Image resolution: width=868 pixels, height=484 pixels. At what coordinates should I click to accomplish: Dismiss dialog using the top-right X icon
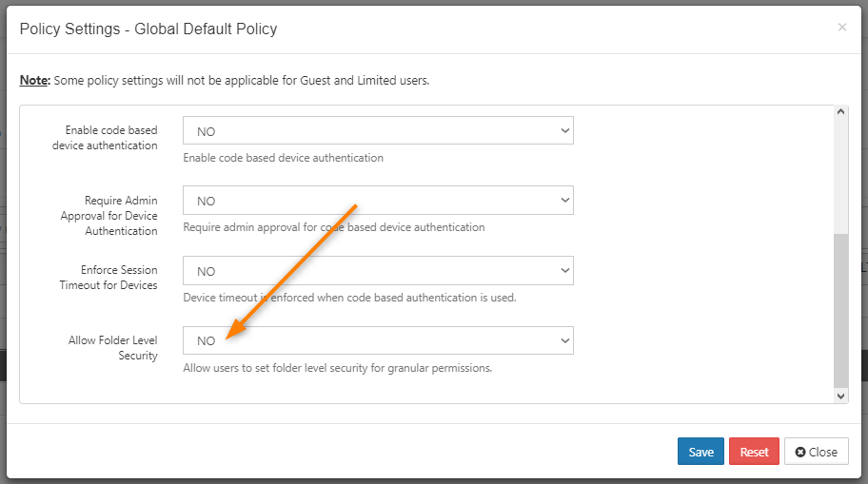pos(842,28)
